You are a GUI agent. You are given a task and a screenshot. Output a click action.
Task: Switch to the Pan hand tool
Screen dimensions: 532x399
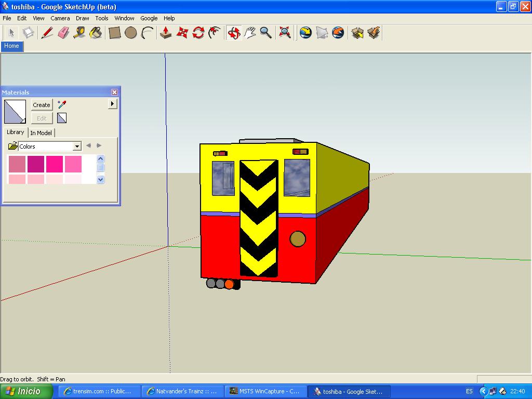tap(250, 33)
